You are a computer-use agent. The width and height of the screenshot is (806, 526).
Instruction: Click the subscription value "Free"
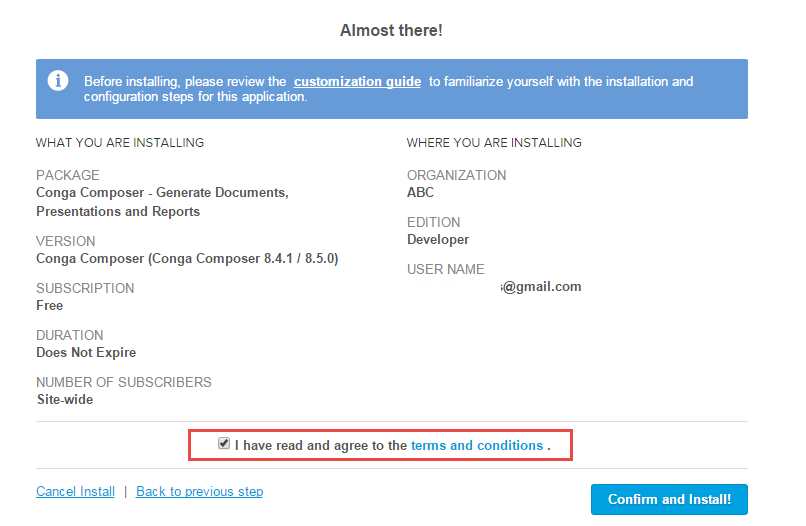(x=50, y=305)
